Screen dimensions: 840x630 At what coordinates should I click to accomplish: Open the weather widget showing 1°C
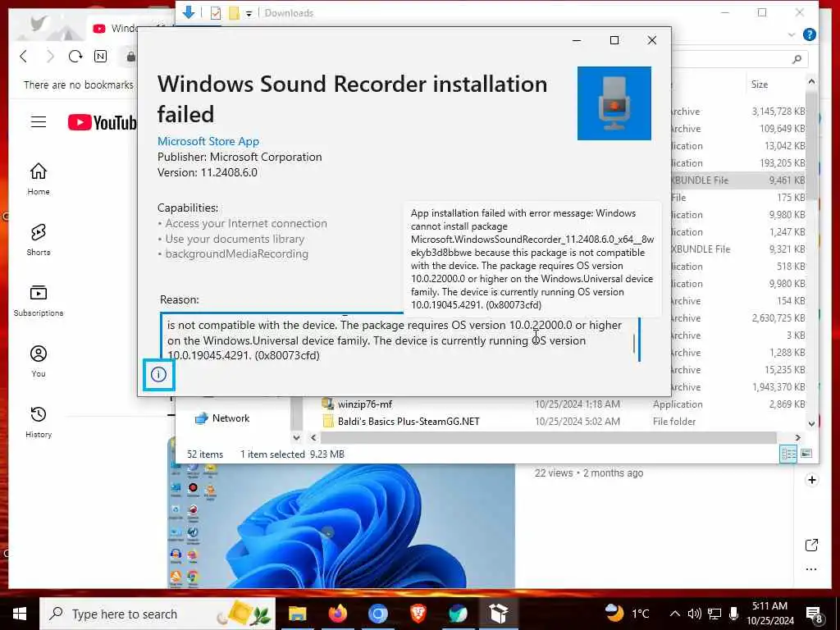[x=627, y=614]
